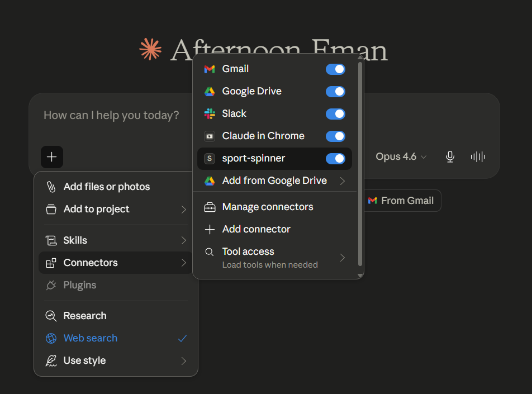532x394 pixels.
Task: Expand the Connectors submenu chevron
Action: (x=183, y=263)
